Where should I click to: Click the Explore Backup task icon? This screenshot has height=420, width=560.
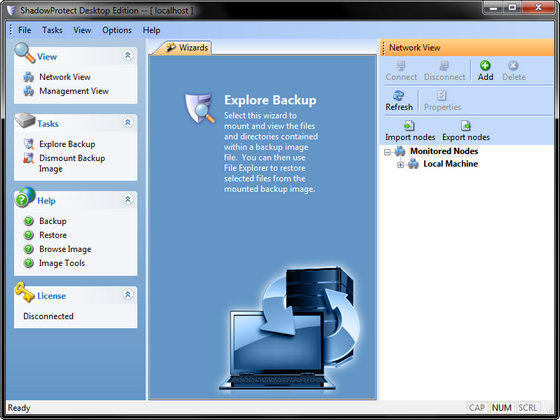pyautogui.click(x=29, y=144)
